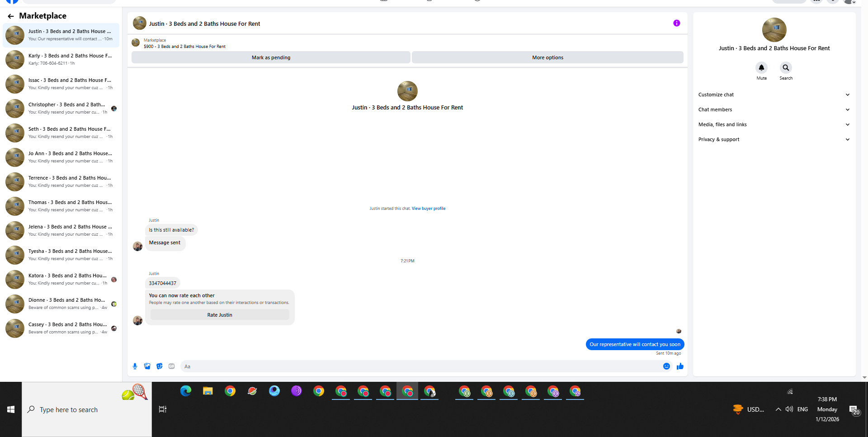
Task: Open Jo Ann conversation in list
Action: click(61, 157)
